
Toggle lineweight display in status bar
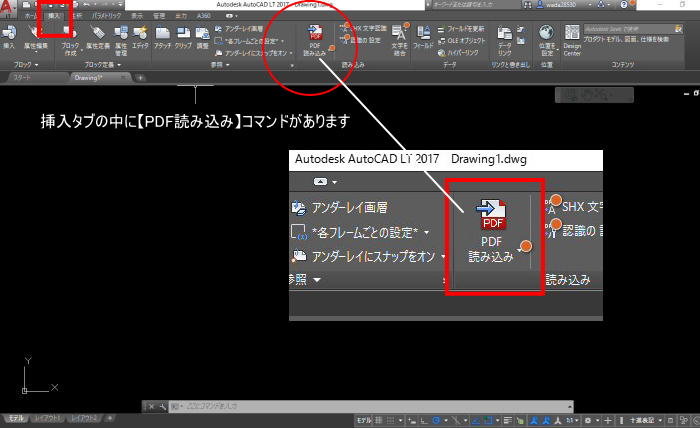click(x=508, y=420)
